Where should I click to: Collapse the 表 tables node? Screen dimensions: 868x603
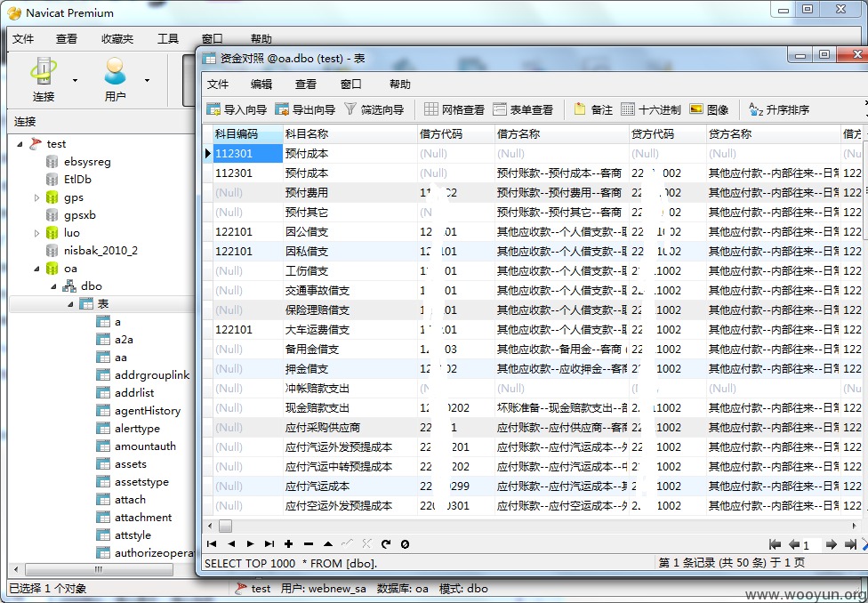point(71,304)
